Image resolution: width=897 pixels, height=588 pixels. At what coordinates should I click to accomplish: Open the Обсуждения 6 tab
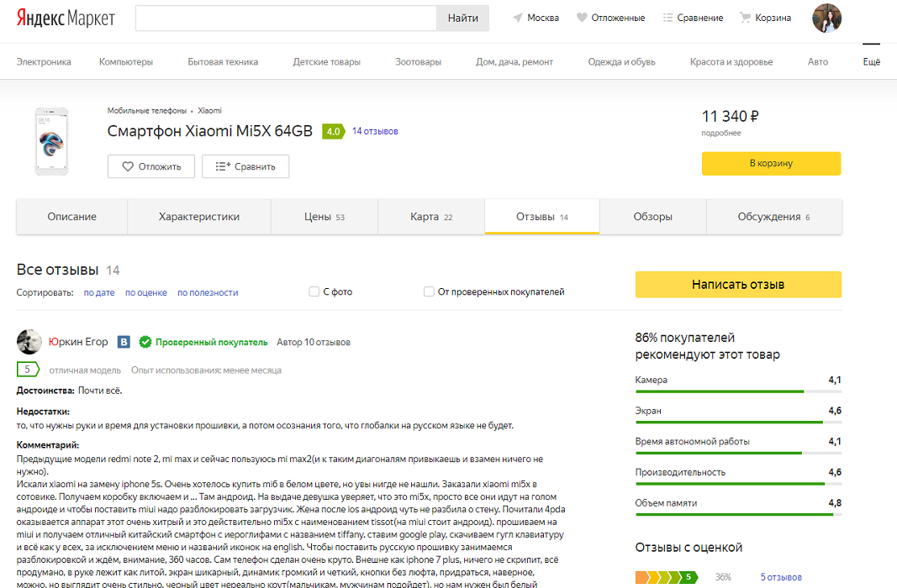pos(774,217)
